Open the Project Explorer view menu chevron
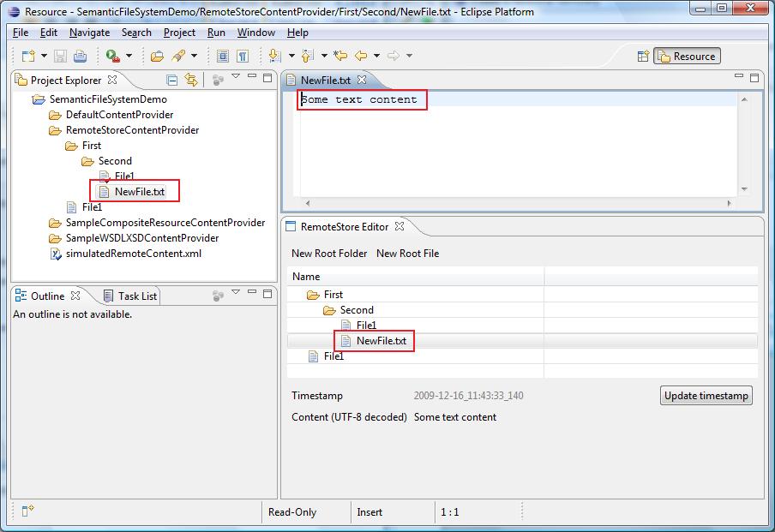The width and height of the screenshot is (775, 532). click(x=236, y=77)
